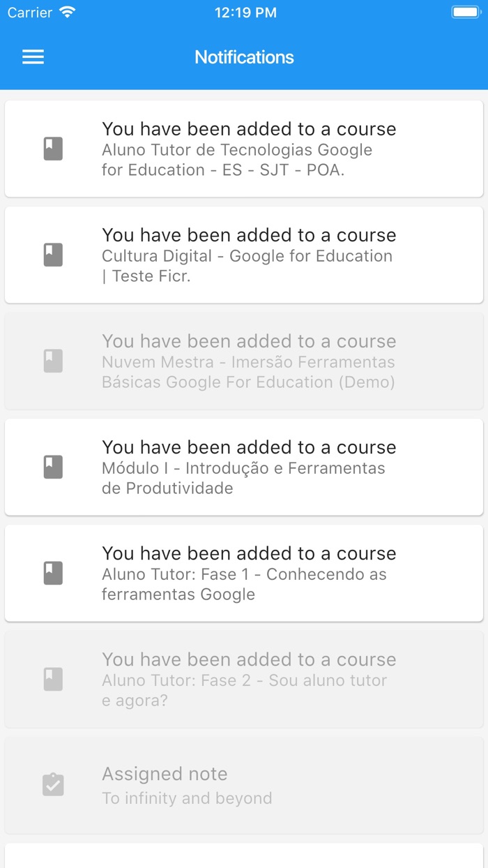Click the 12:19 PM clock in the status bar
Screen dimensions: 488x868
tap(245, 12)
